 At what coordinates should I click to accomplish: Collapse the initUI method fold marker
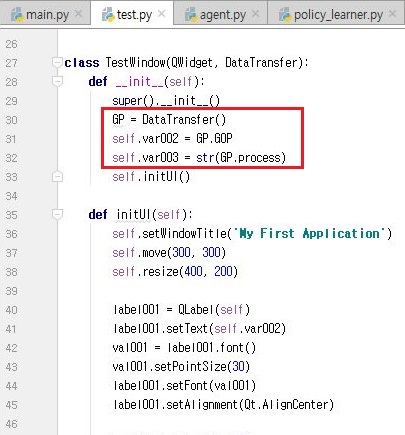[x=57, y=214]
